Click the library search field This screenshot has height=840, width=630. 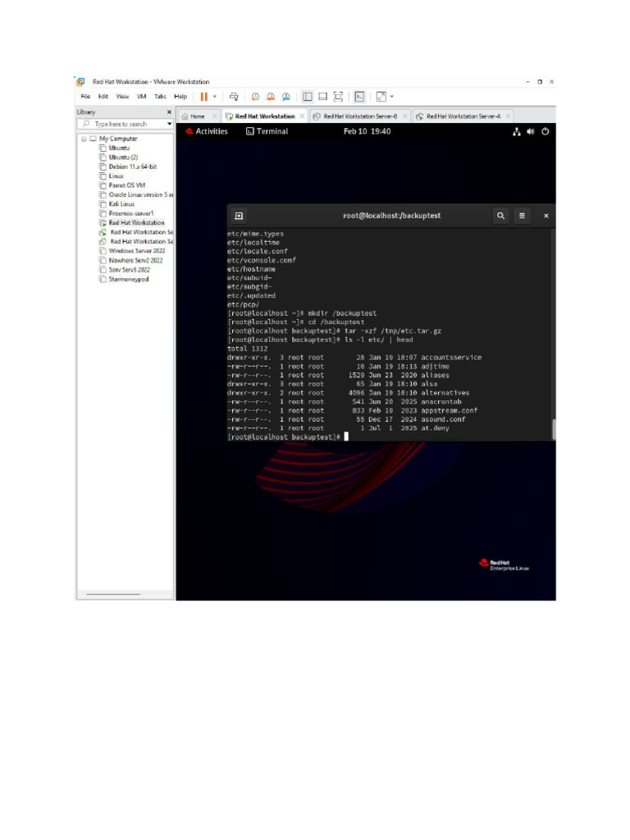tap(123, 125)
